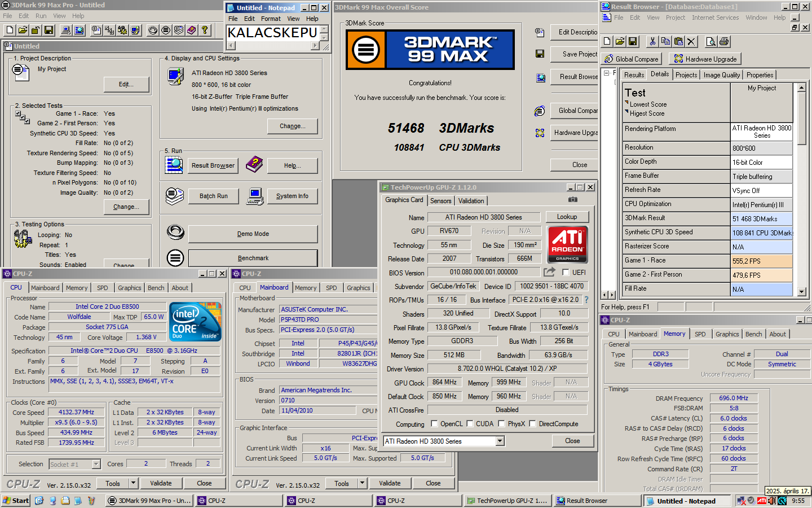Image resolution: width=812 pixels, height=508 pixels.
Task: Click the Save Project floppy icon in score window
Action: [540, 54]
